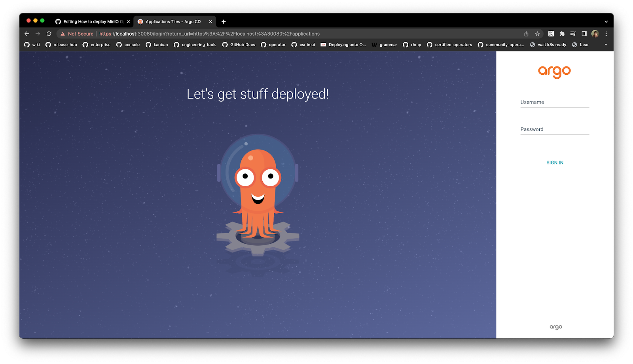Viewport: 633px width, 364px height.
Task: Switch to Editing How to deploy MinIO tab
Action: point(90,22)
